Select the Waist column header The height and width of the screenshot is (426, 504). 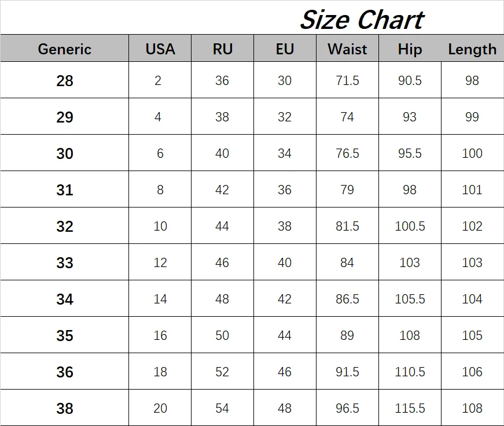(x=347, y=49)
